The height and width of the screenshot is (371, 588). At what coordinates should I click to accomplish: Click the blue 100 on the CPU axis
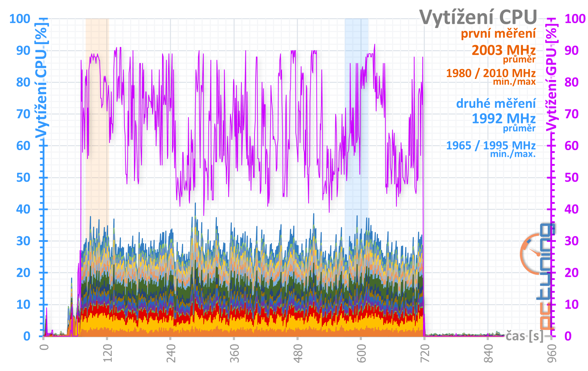20,18
